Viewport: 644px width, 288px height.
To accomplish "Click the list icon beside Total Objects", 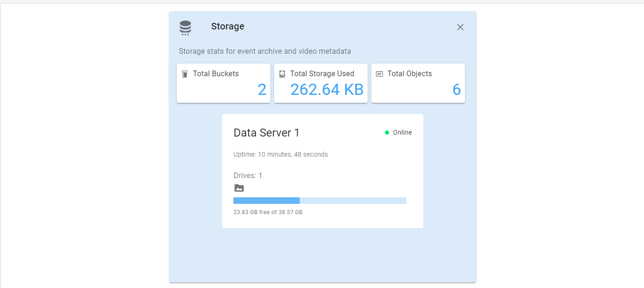I will tap(378, 73).
